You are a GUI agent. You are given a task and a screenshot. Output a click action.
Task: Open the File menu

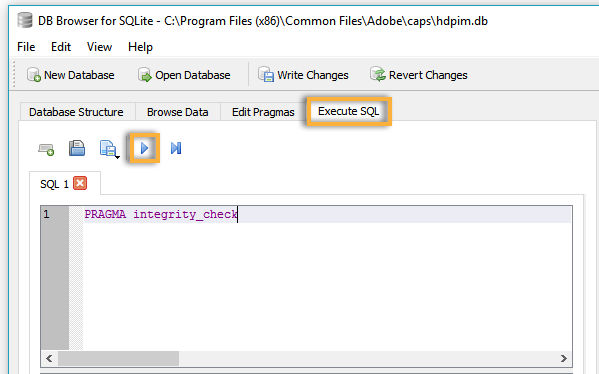(26, 47)
